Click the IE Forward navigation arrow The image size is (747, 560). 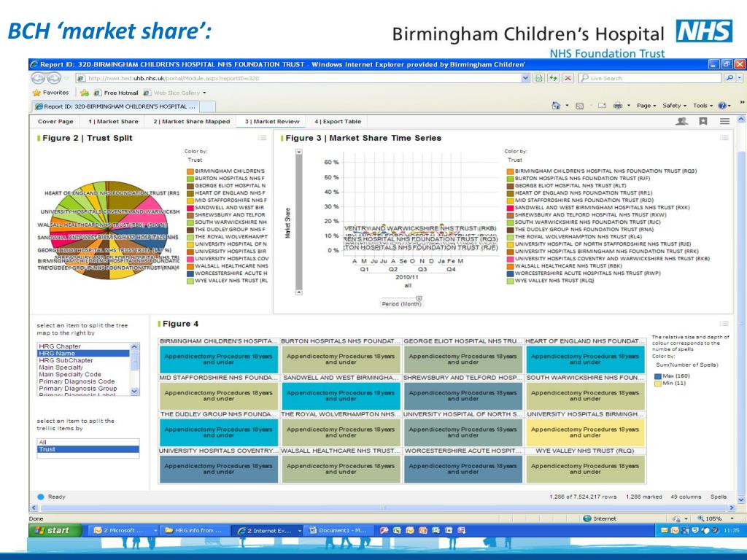click(54, 78)
